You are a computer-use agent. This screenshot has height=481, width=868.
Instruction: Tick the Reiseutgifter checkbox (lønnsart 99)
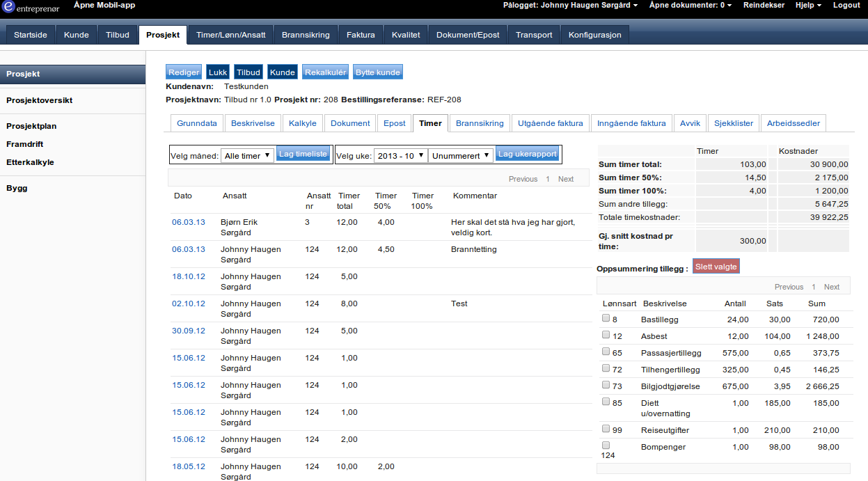606,429
